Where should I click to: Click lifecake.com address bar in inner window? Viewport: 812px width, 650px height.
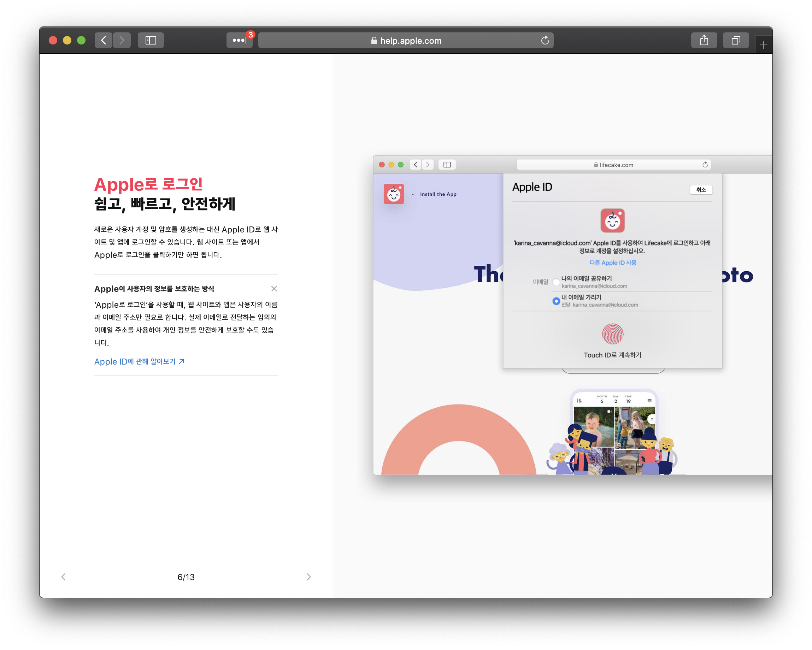click(613, 165)
